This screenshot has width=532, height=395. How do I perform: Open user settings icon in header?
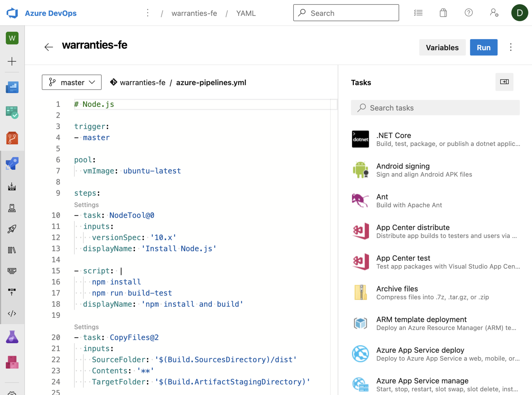pos(494,13)
